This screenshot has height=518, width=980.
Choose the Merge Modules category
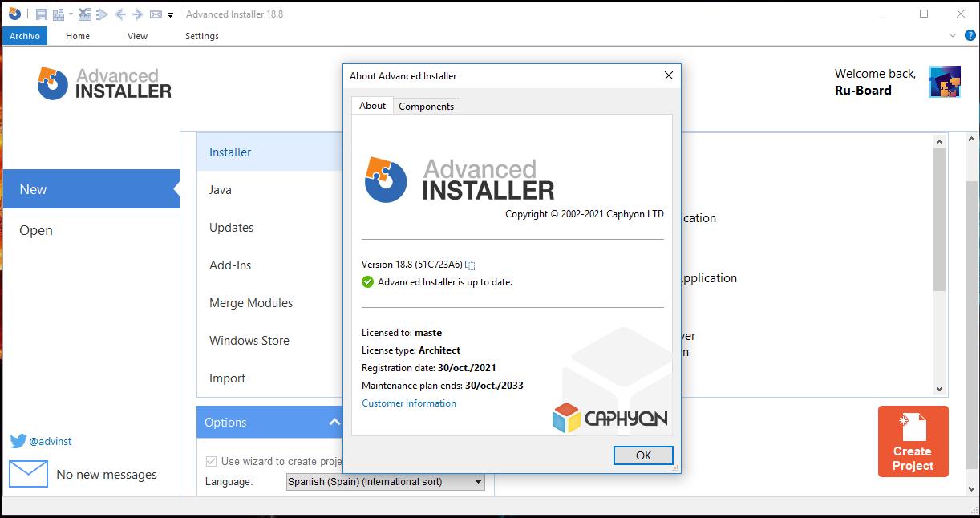pos(270,302)
